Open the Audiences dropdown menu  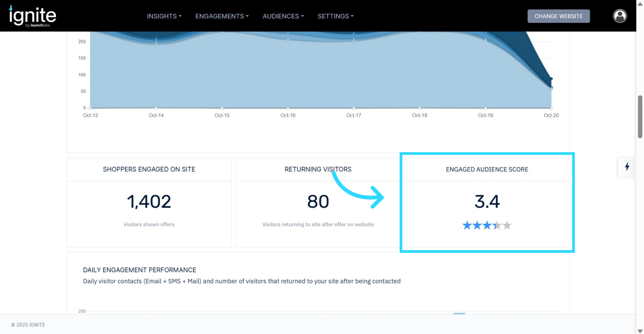coord(283,16)
